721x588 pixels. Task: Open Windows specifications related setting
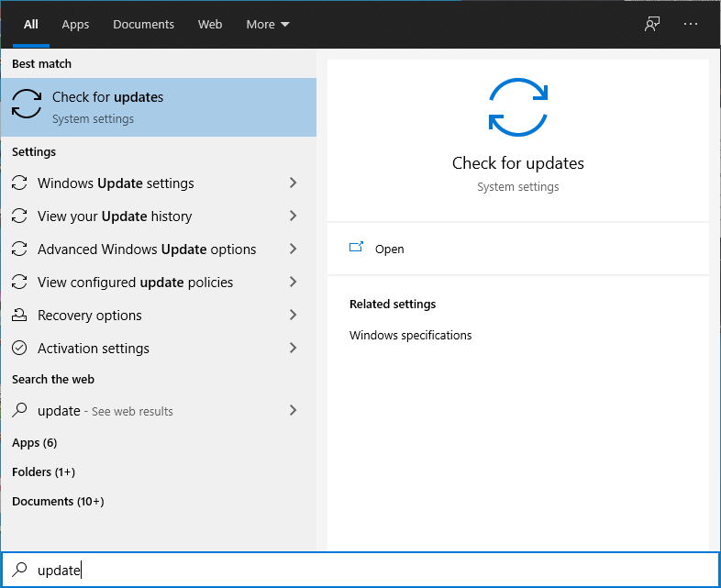[410, 335]
